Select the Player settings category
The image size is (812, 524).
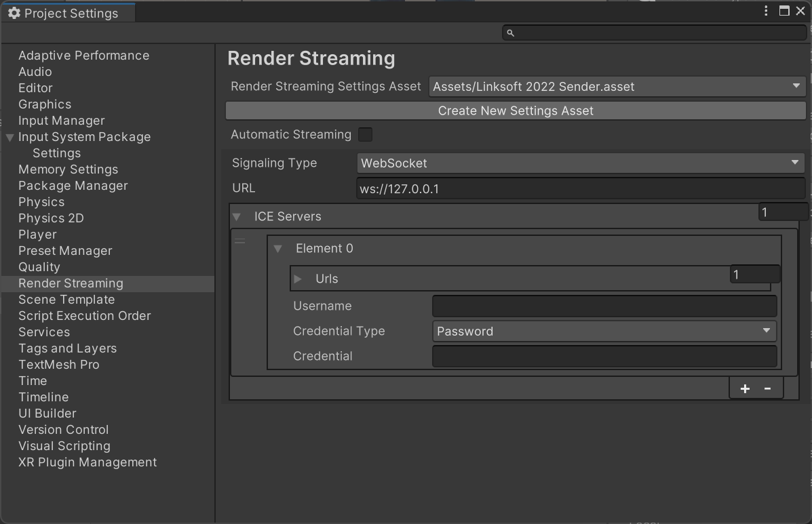click(37, 235)
